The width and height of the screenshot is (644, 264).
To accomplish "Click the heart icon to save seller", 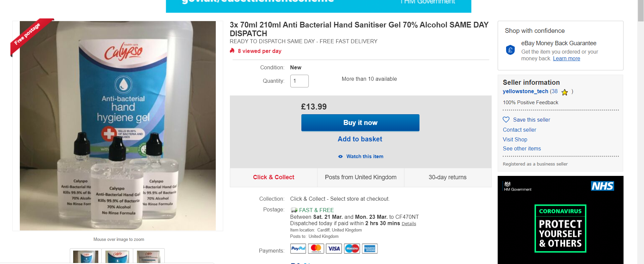I will (506, 120).
